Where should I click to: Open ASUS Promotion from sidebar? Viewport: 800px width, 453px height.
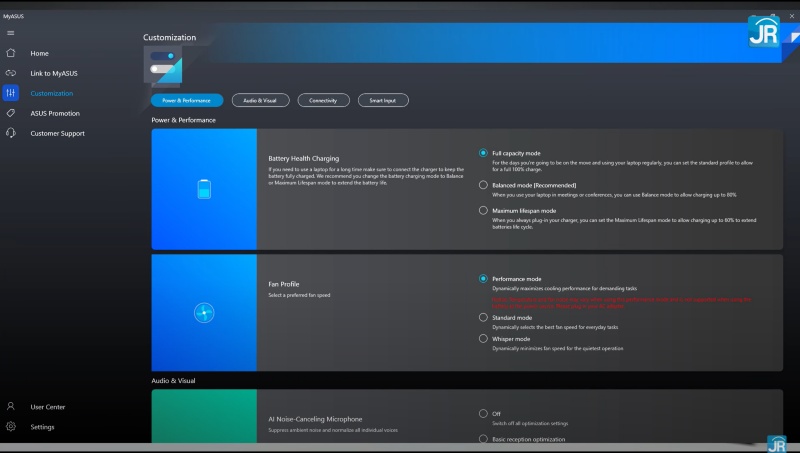point(55,113)
